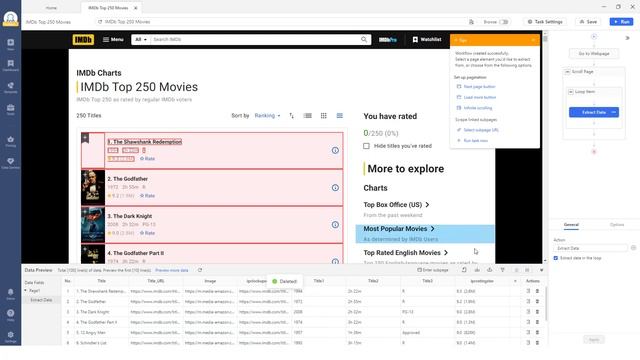Open the Settings gear in sidebar
This screenshot has height=360, width=640.
click(11, 336)
